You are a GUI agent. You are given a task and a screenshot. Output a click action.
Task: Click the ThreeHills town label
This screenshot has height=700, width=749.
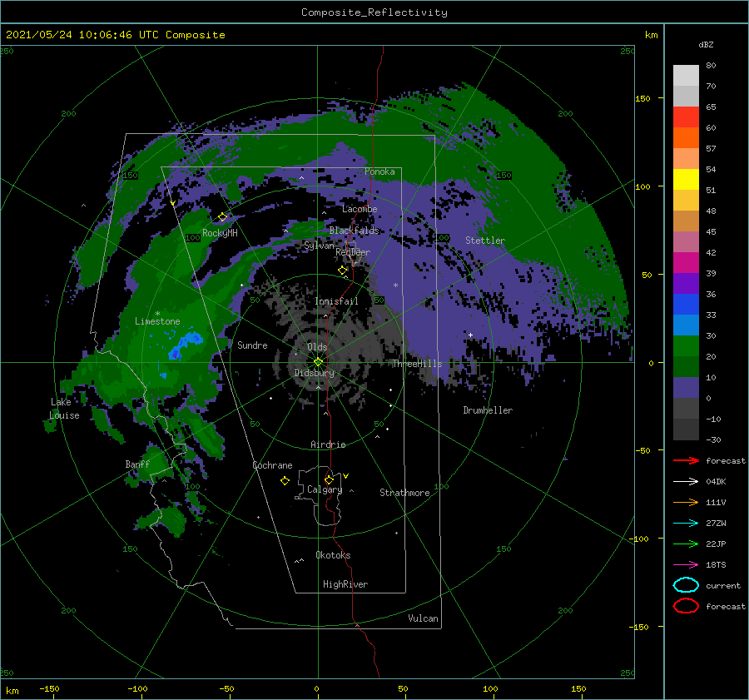(x=418, y=364)
